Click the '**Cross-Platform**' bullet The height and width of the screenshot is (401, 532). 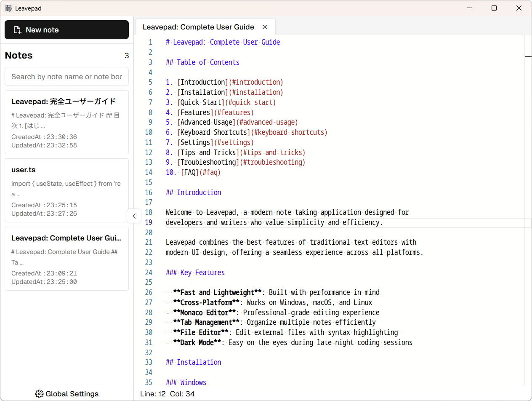coord(269,302)
